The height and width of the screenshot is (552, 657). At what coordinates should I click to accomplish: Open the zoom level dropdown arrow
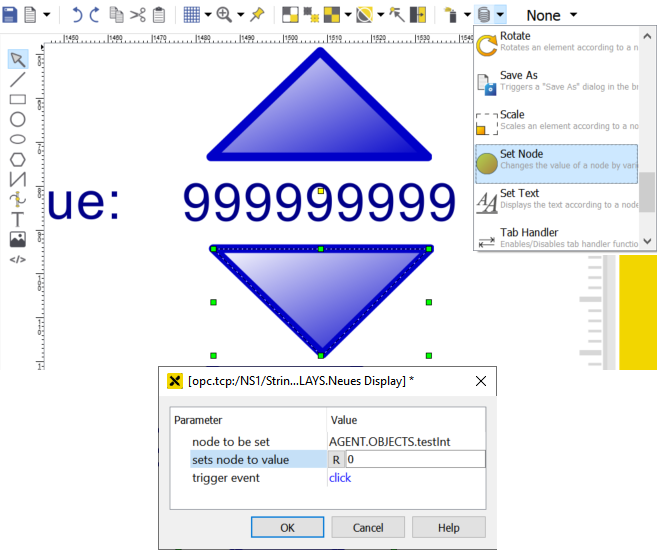point(241,15)
